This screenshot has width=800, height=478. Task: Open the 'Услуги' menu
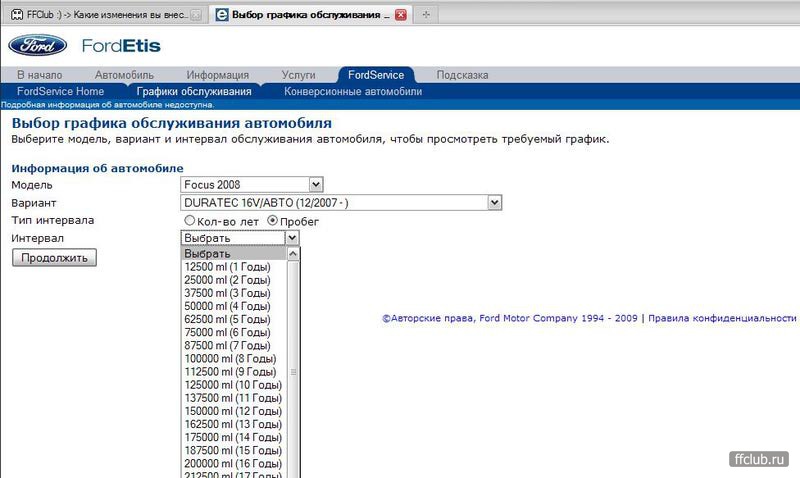coord(298,75)
